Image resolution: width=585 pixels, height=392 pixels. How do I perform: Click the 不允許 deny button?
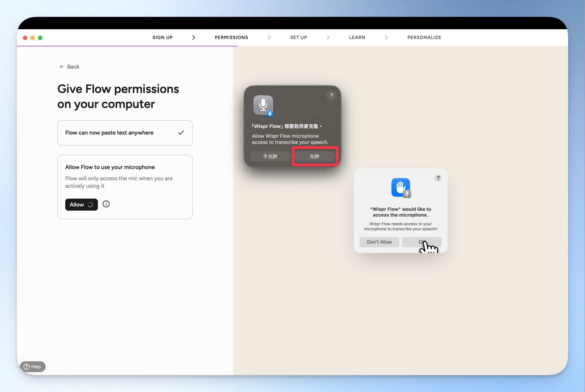(x=270, y=156)
